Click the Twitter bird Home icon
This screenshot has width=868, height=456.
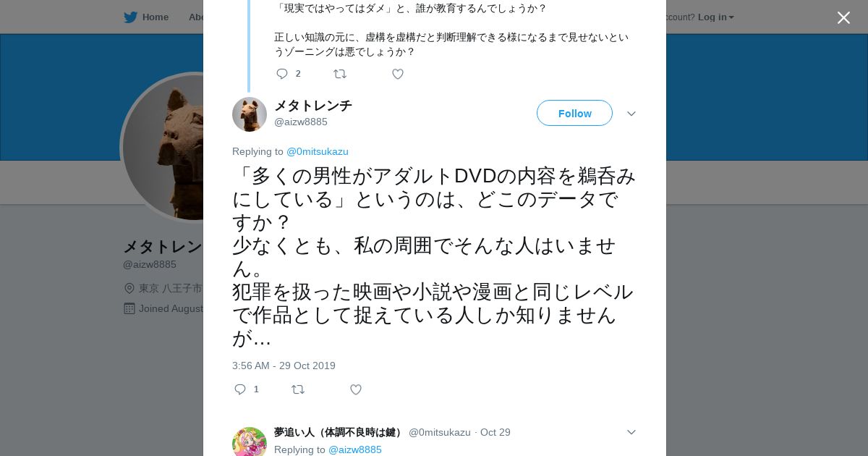[x=130, y=17]
